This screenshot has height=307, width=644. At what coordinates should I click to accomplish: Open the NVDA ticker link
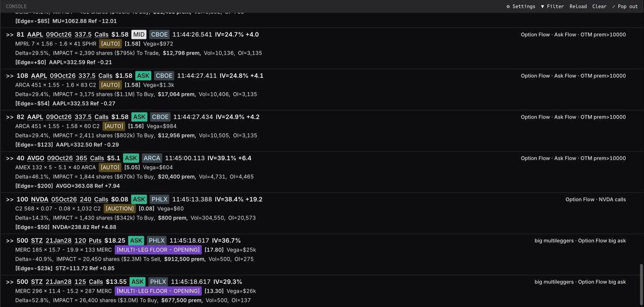[x=40, y=200]
